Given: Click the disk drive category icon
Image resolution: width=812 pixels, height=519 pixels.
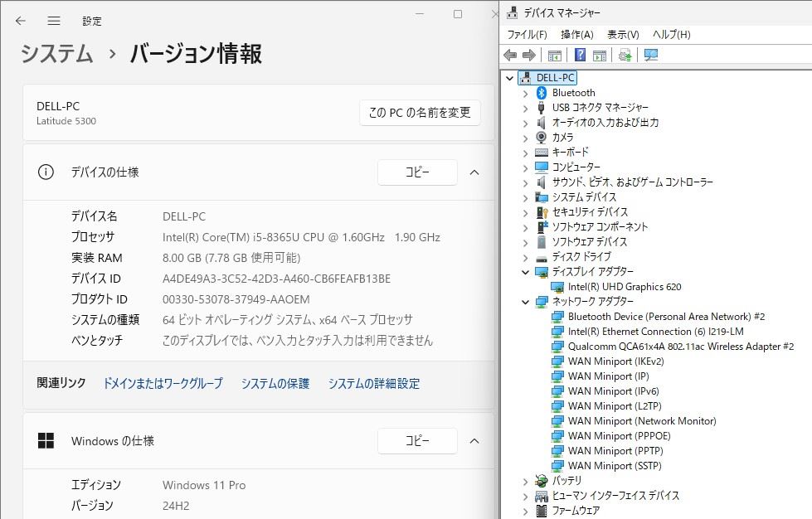Looking at the screenshot, I should 541,257.
